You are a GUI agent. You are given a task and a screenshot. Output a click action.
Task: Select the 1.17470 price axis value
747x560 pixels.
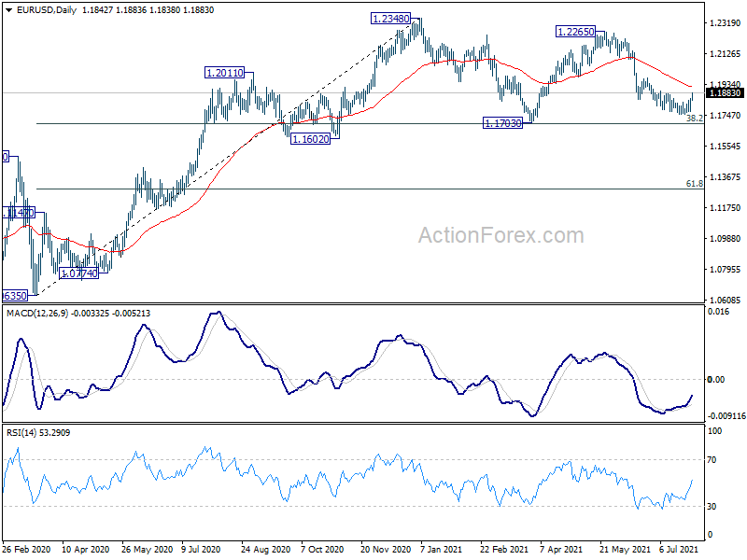point(726,115)
